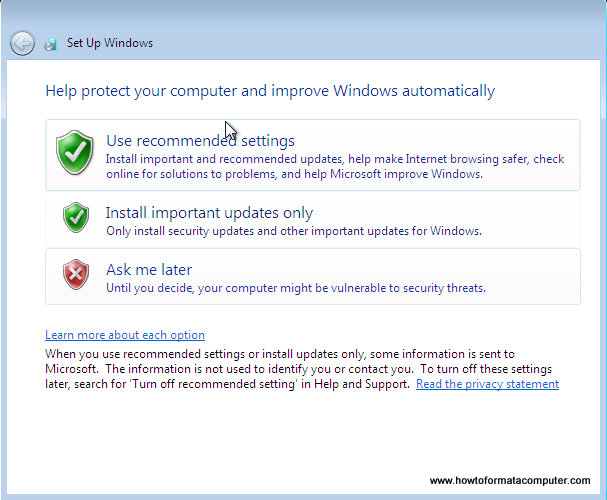Click the green shield beside Install important updates
The width and height of the screenshot is (607, 500).
76,217
